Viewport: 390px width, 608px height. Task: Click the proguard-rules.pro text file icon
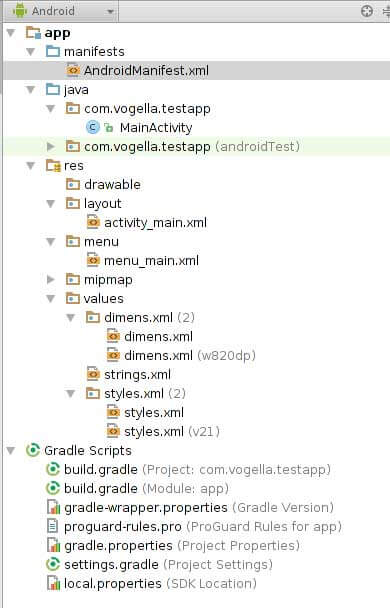52,527
